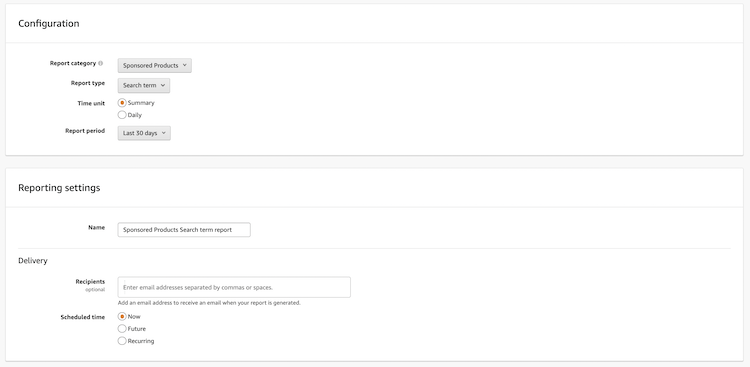Click the info icon beside Report category
The height and width of the screenshot is (367, 750).
coord(100,63)
